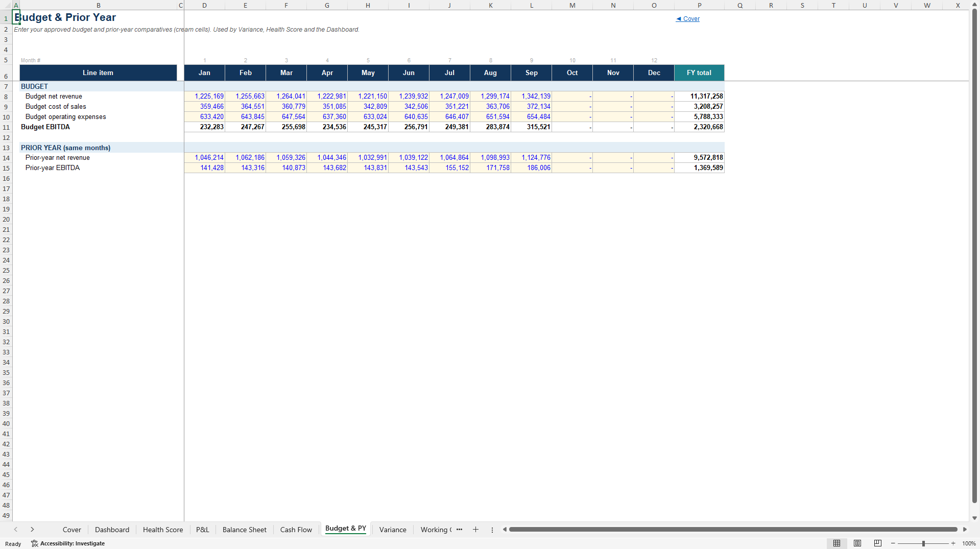The image size is (980, 549).
Task: Open the P&L sheet tab
Action: click(x=202, y=530)
